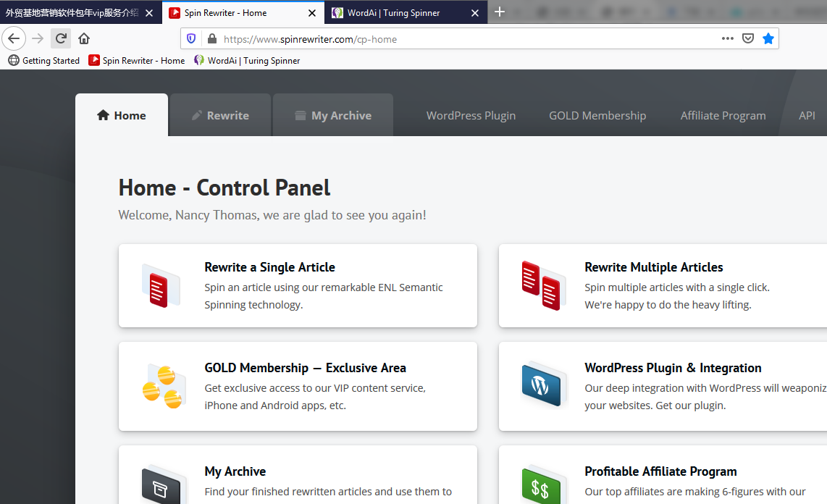
Task: Open the browser home page icon
Action: 84,38
